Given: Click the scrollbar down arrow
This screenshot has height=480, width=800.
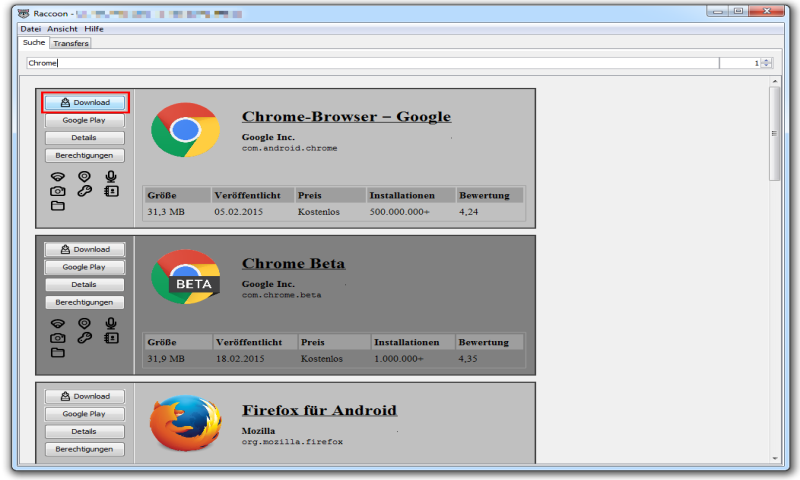Looking at the screenshot, I should click(774, 458).
